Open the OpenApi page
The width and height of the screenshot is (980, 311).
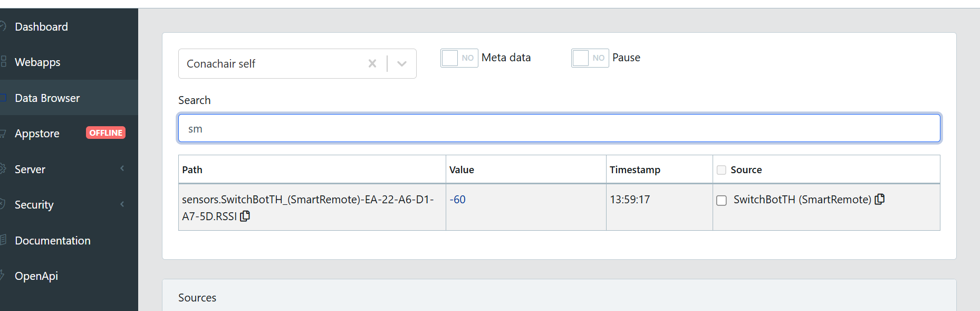(36, 276)
